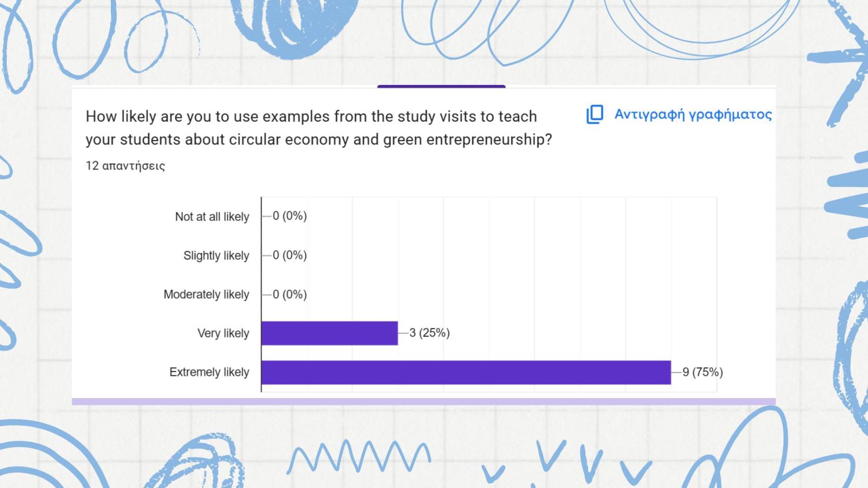Screen dimensions: 868x488
Task: Click the 3 (25%) value label
Action: (429, 333)
